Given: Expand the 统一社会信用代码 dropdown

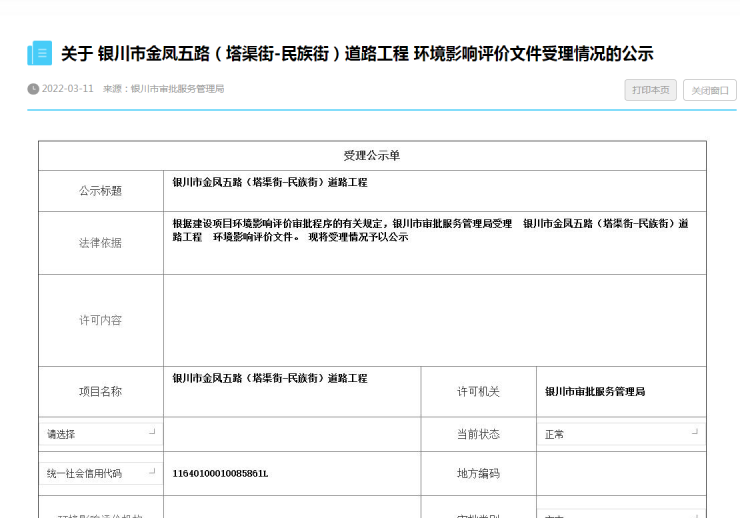Looking at the screenshot, I should [100, 473].
